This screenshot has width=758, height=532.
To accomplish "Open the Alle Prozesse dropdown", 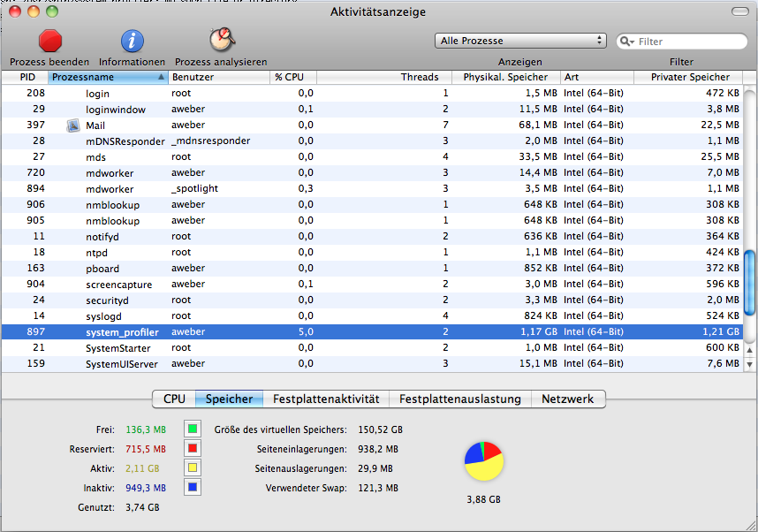I will coord(520,41).
